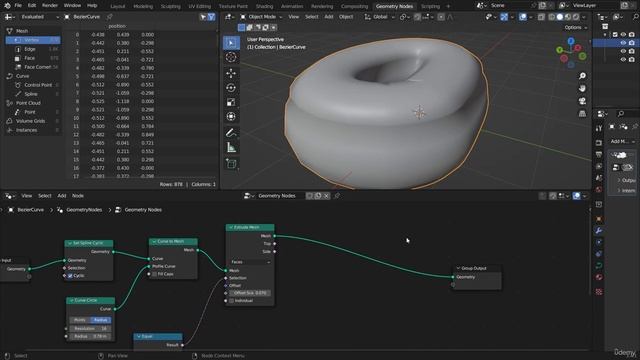Click the pan hand icon in viewport
The image size is (640, 360).
[x=582, y=88]
